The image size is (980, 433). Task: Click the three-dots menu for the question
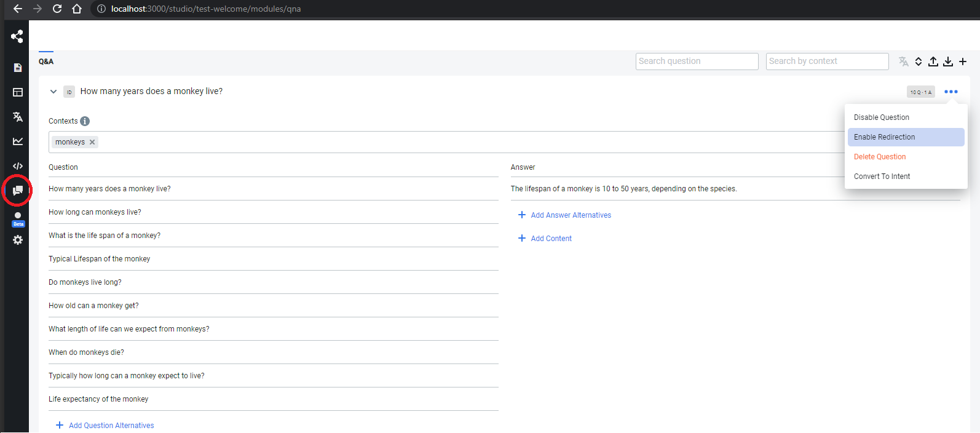950,92
